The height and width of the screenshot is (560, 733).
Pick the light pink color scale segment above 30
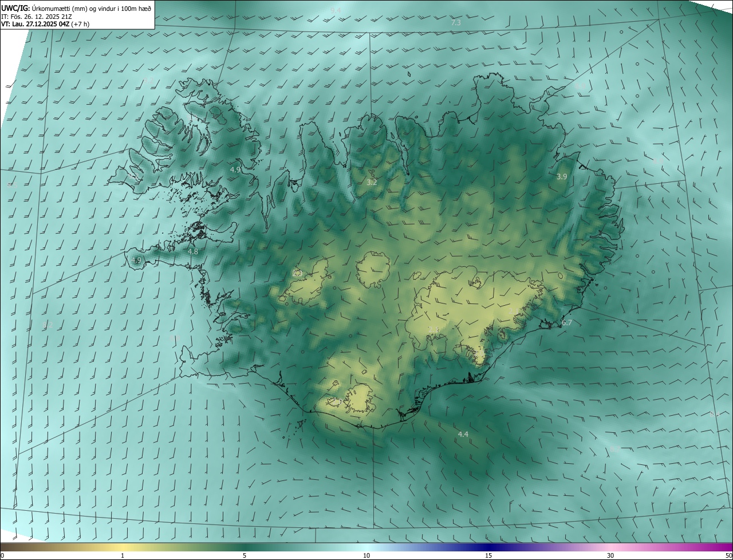click(x=610, y=547)
